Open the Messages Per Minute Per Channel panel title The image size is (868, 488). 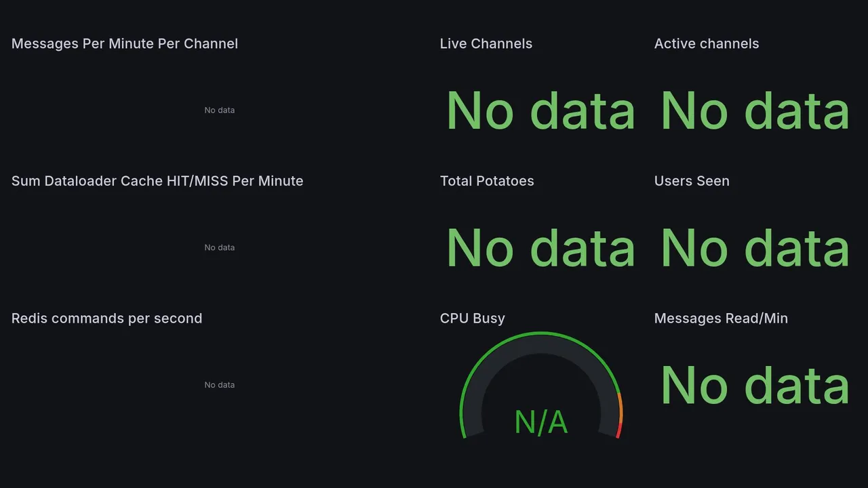point(125,44)
